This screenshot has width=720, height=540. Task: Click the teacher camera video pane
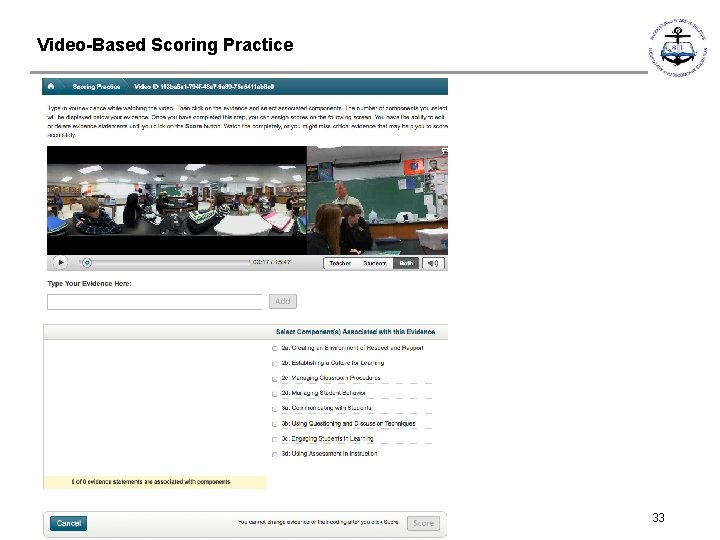click(377, 200)
